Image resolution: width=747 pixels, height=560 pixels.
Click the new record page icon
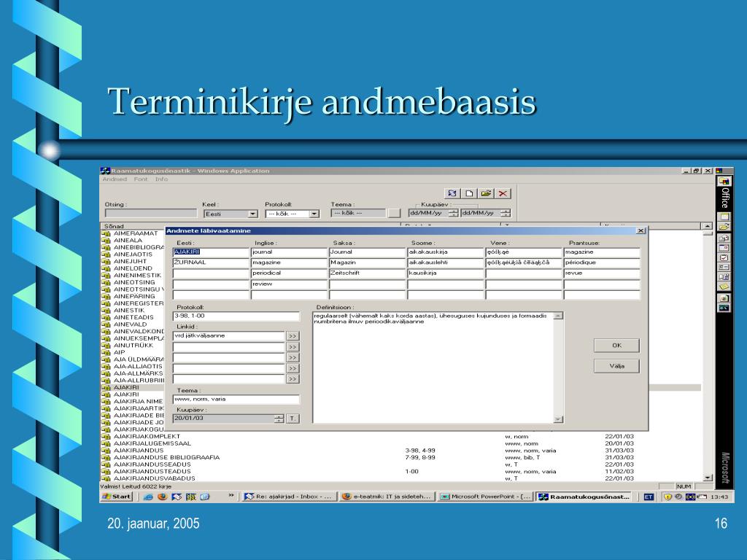[x=469, y=193]
